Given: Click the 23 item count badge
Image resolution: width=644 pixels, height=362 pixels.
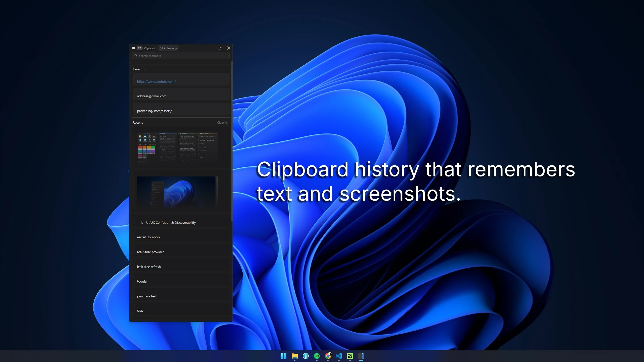Looking at the screenshot, I should (139, 48).
